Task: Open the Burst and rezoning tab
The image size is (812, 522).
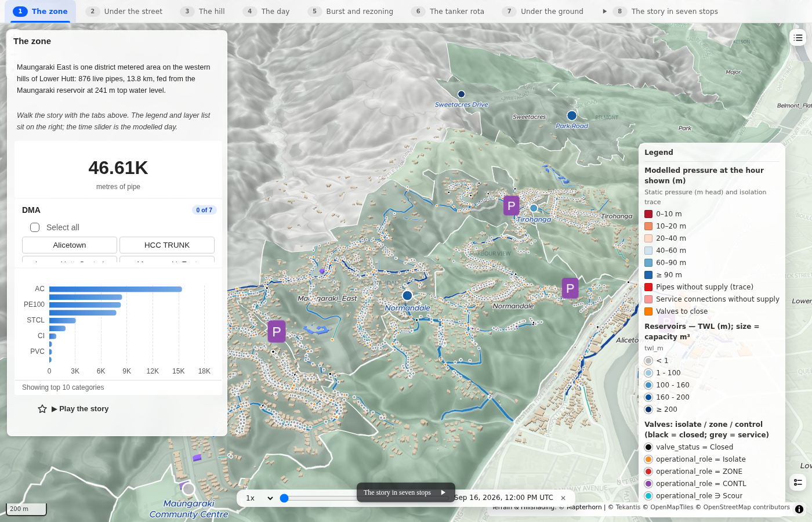Action: coord(350,12)
